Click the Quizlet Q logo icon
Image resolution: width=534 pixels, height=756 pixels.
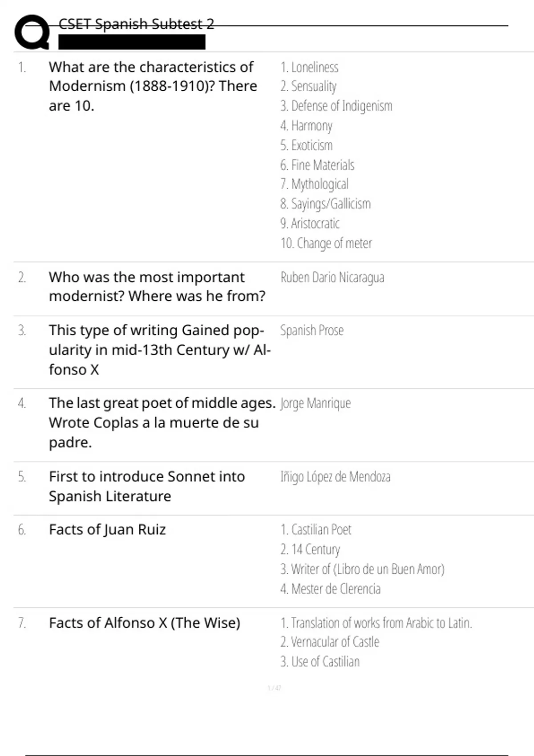[x=32, y=32]
